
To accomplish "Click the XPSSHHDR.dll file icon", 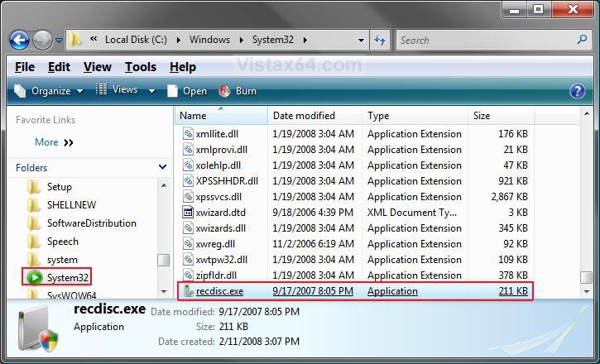I will click(188, 181).
